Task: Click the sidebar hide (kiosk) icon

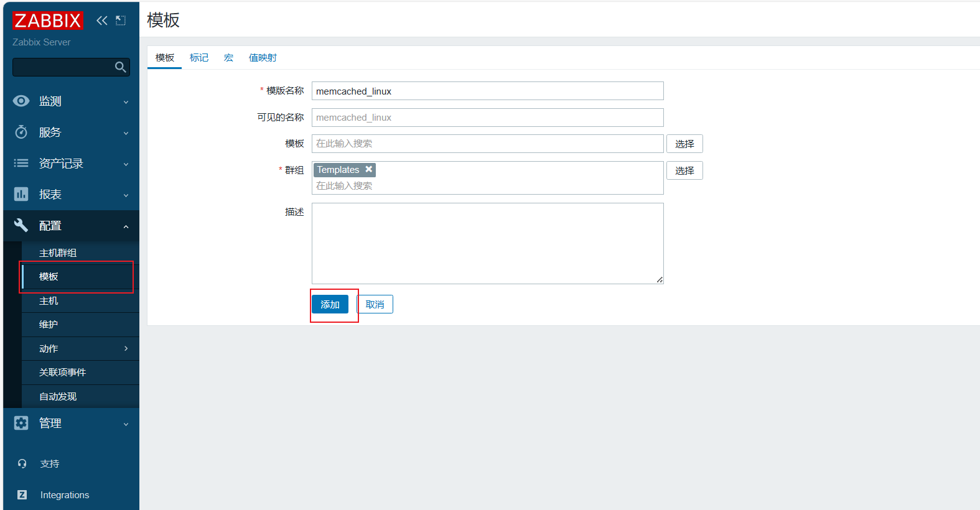Action: (121, 21)
